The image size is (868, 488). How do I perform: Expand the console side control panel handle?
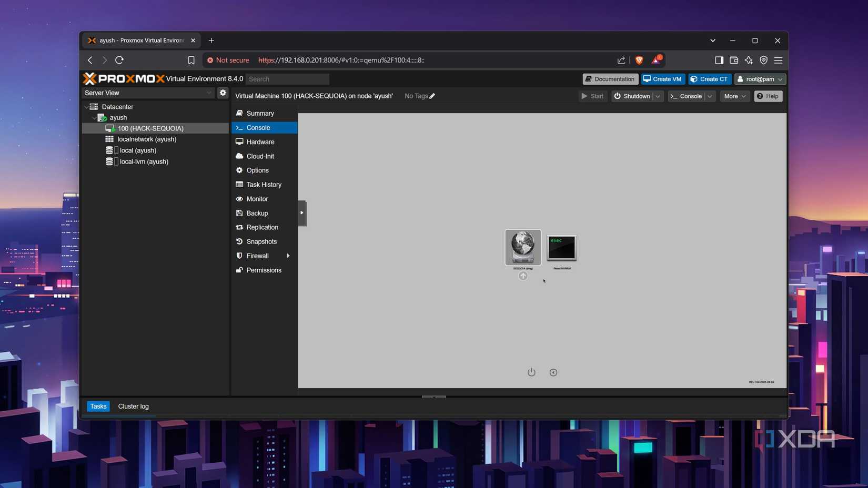[x=302, y=213]
